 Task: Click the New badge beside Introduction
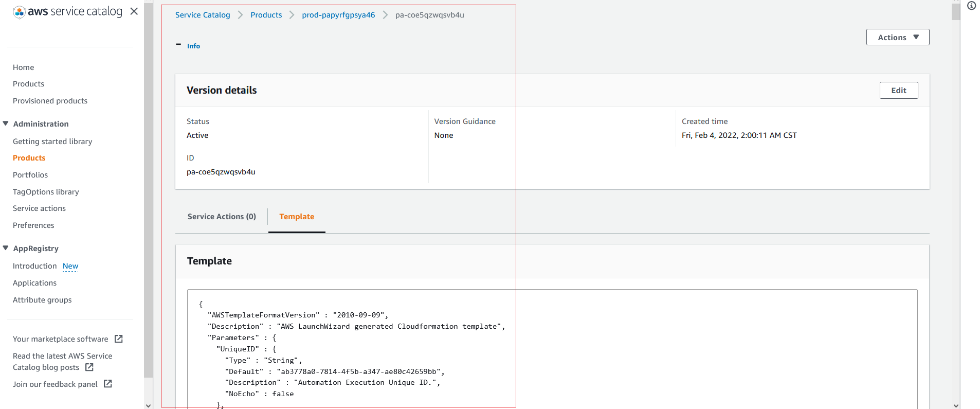pyautogui.click(x=70, y=266)
